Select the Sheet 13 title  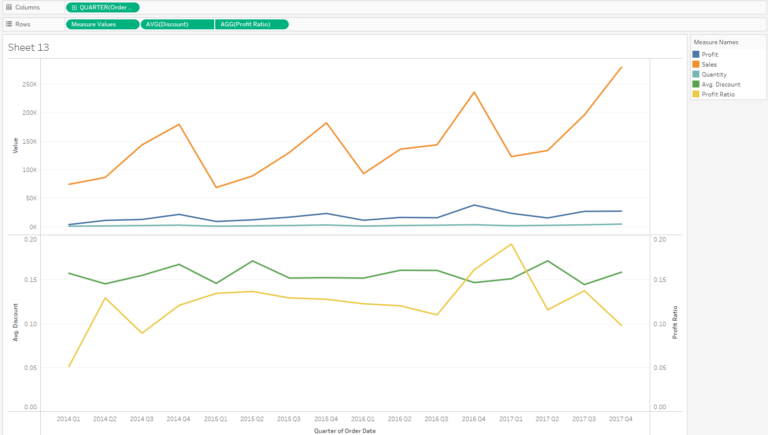[28, 48]
